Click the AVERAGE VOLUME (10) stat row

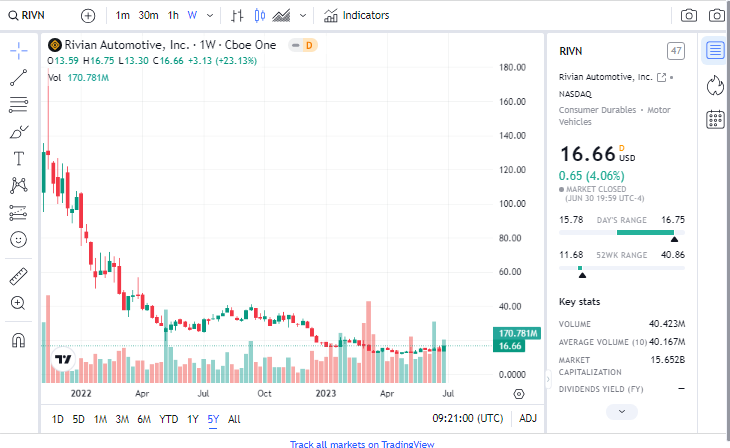pos(622,342)
